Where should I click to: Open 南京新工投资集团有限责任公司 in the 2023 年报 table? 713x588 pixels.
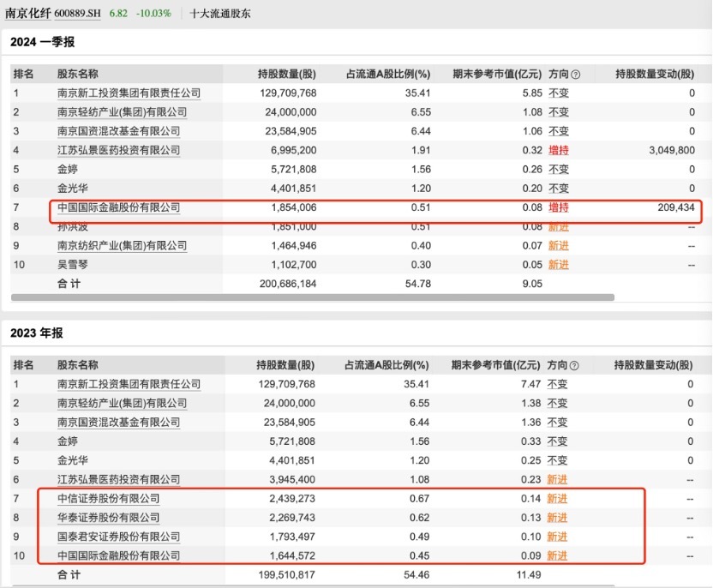click(129, 384)
